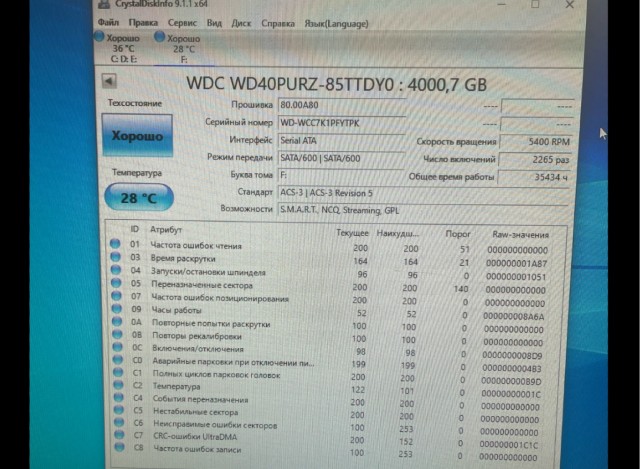Image resolution: width=640 pixels, height=469 pixels.
Task: Open the Диск menu
Action: coord(241,23)
